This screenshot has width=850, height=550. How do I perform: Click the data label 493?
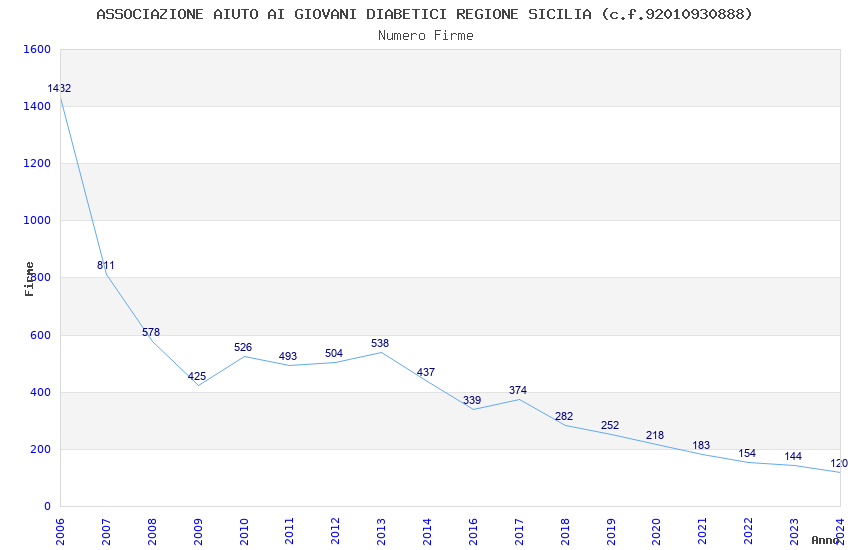click(x=288, y=357)
